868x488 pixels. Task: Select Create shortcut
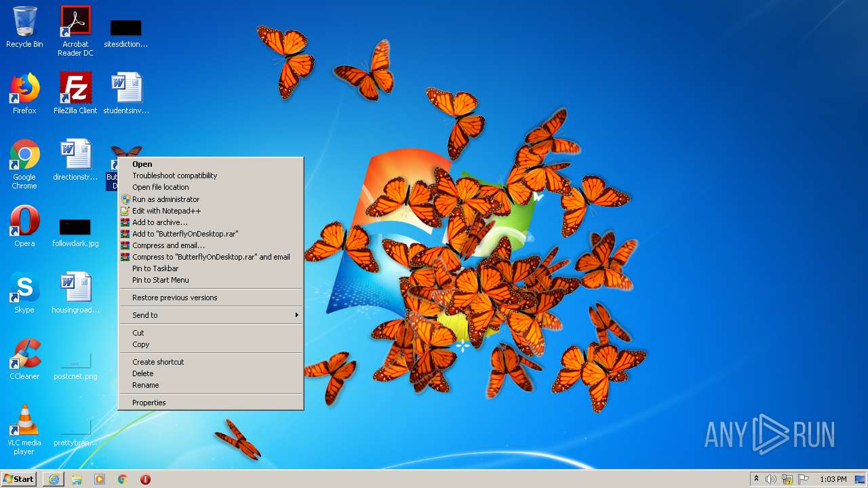tap(211, 362)
